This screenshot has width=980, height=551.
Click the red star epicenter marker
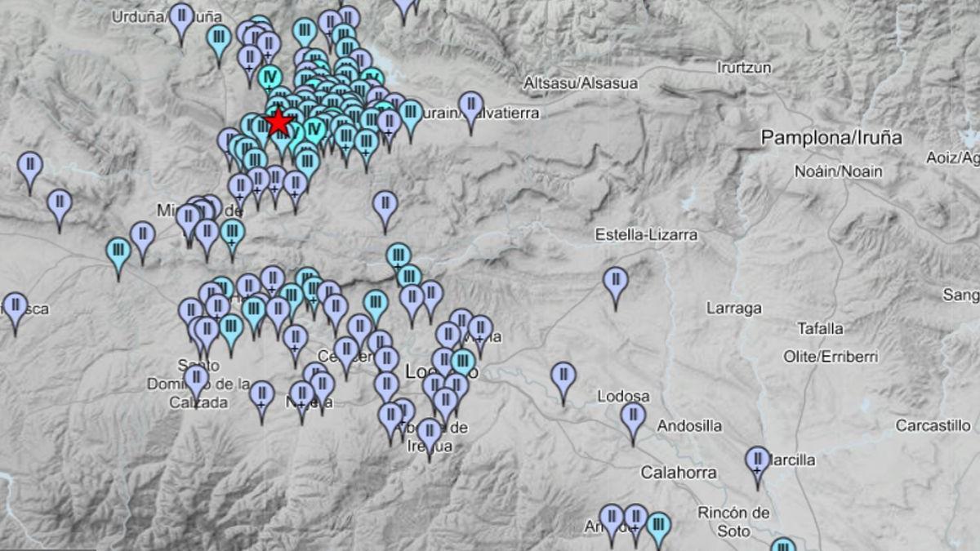(x=279, y=122)
